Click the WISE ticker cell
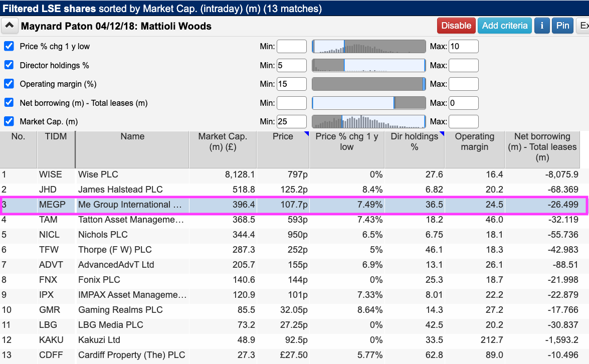 tap(50, 174)
